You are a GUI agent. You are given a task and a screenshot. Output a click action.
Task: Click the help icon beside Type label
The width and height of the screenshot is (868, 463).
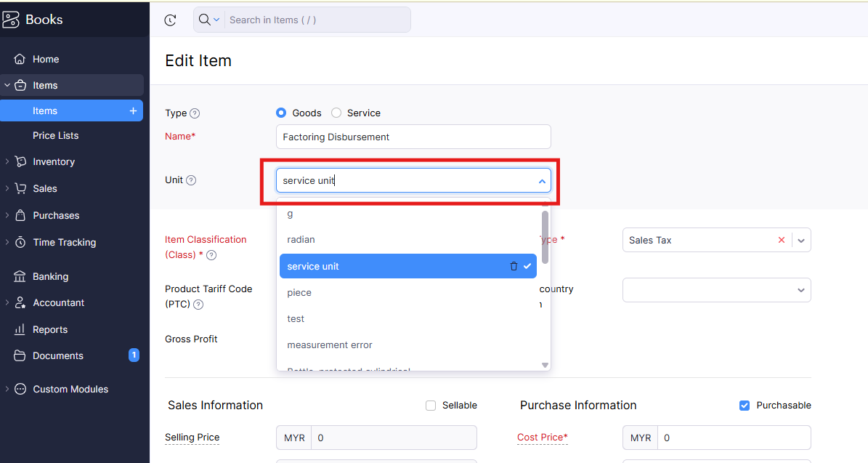point(195,113)
